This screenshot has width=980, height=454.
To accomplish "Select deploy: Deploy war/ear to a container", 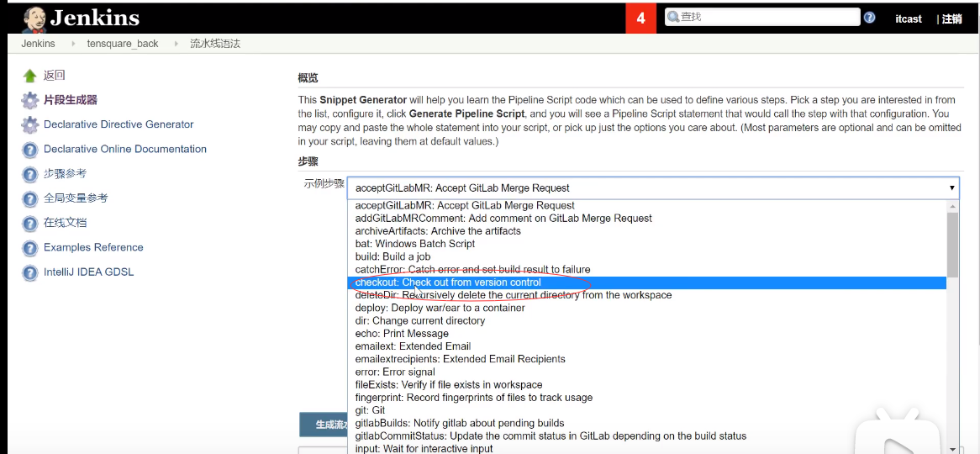I will click(x=647, y=308).
